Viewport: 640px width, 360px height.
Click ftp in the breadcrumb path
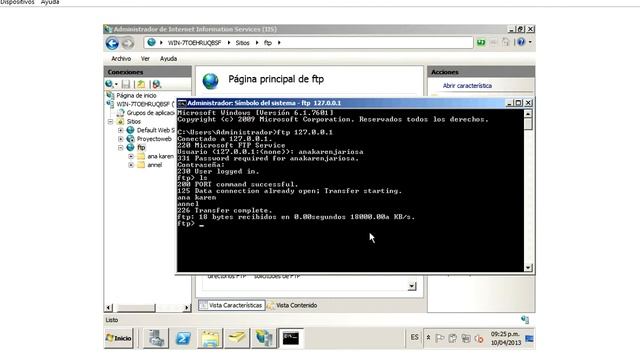(x=268, y=43)
